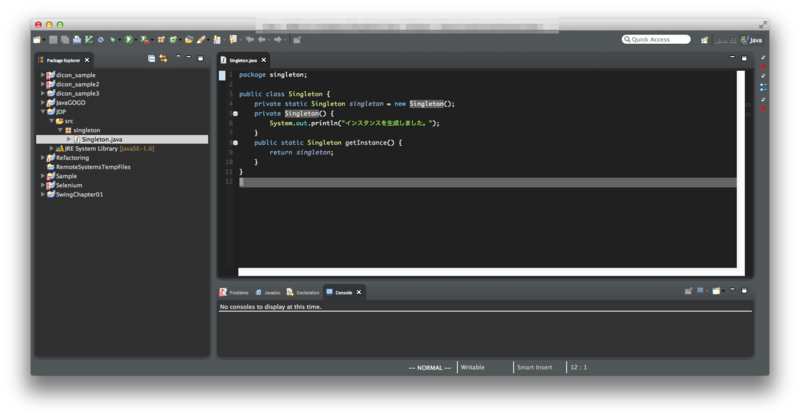Click the New Java Package icon

point(161,39)
